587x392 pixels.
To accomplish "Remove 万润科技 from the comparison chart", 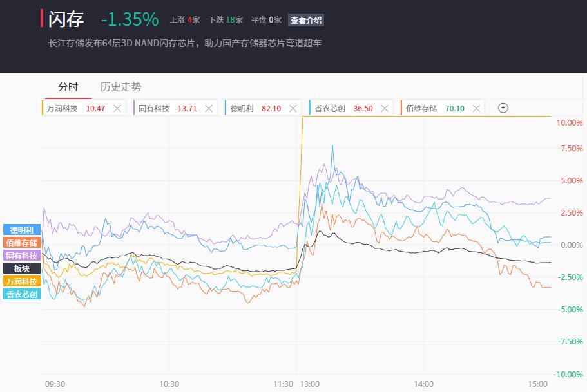I will [117, 108].
